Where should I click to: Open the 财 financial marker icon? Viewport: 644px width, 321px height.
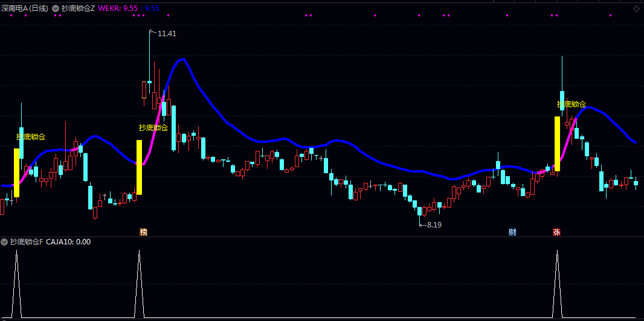[512, 232]
